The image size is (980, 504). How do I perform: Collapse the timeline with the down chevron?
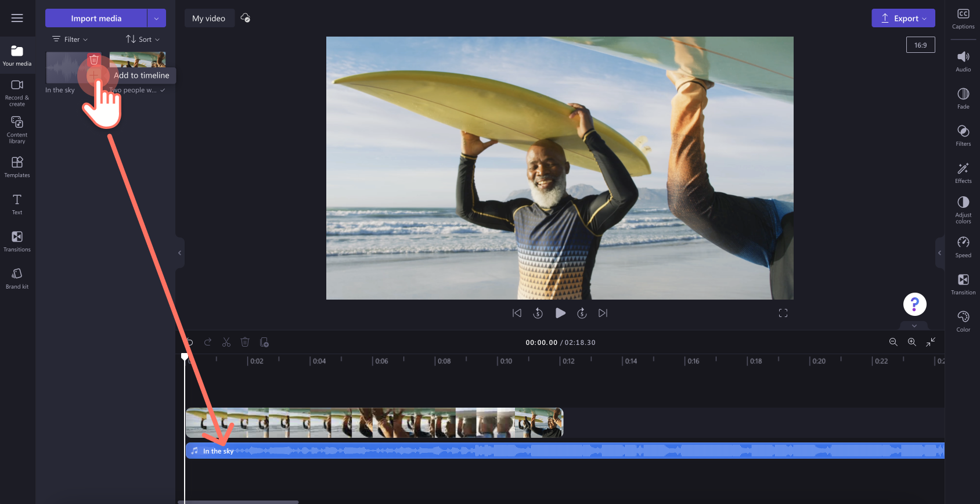(x=914, y=326)
